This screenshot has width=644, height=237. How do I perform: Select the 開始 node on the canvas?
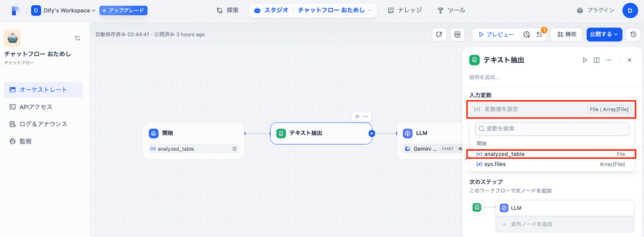pos(194,141)
